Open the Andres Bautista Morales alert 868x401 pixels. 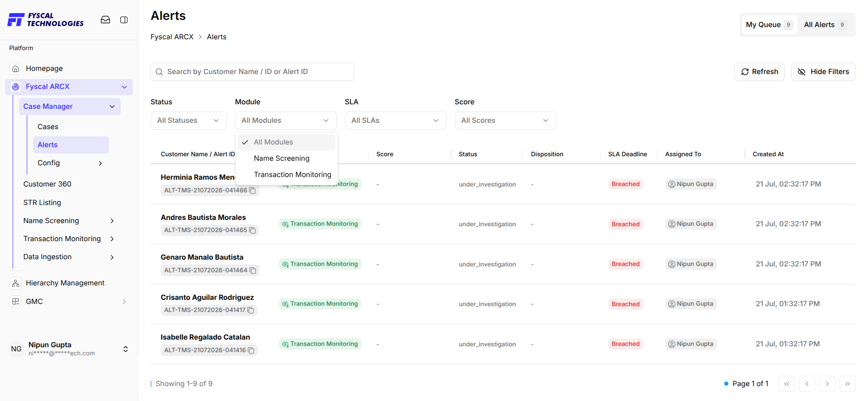click(203, 218)
